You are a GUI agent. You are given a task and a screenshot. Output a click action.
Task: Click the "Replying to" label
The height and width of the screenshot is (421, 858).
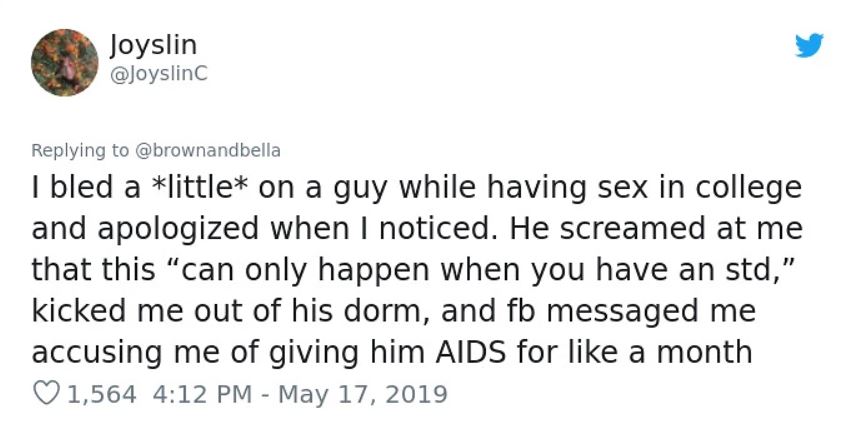coord(80,150)
